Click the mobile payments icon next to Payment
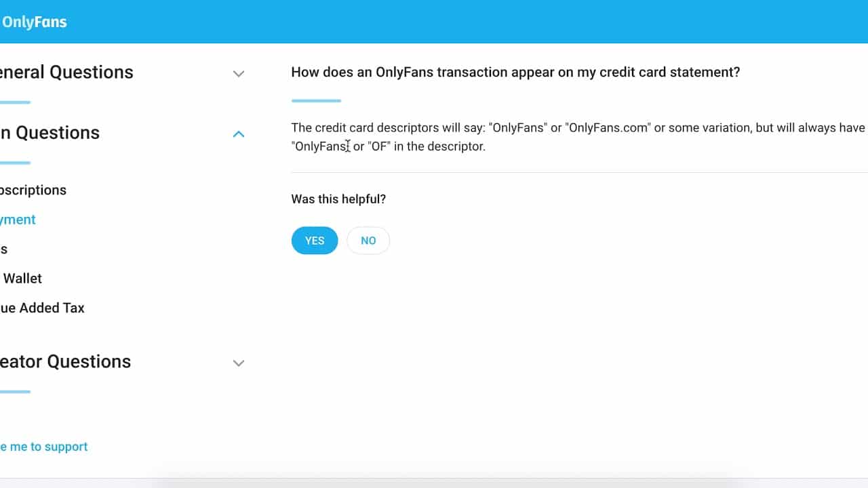 point(2,219)
